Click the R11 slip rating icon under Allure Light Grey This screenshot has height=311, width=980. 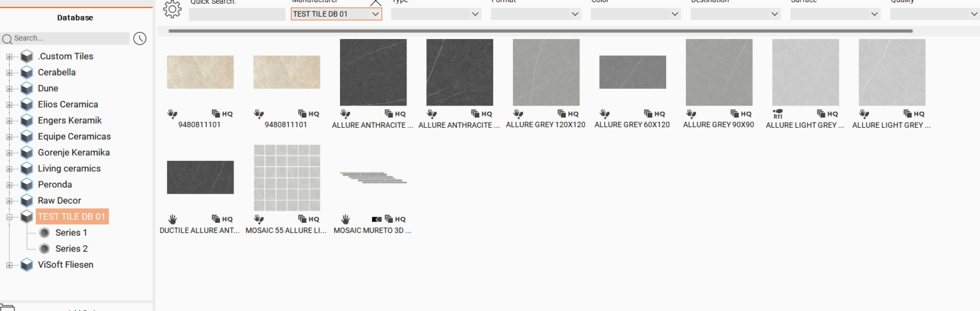(778, 114)
